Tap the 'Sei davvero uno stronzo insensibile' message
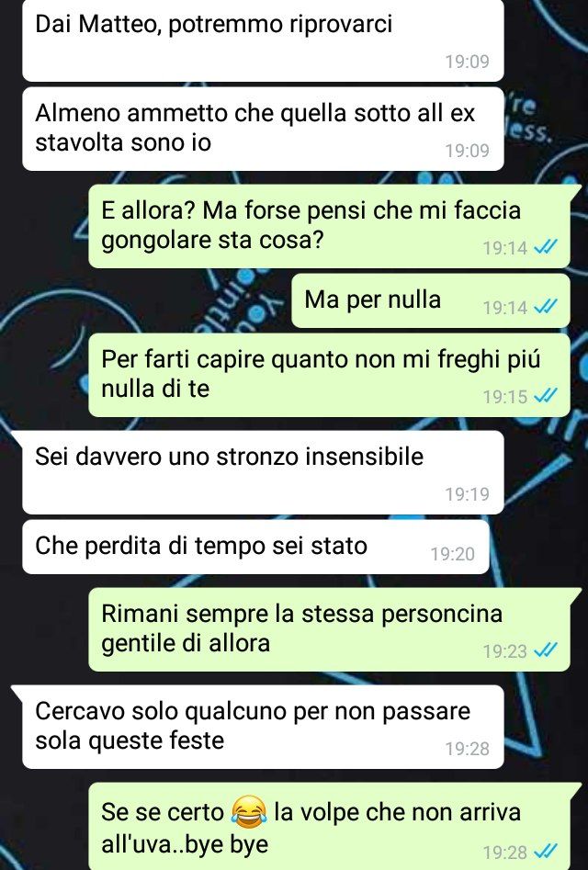588x870 pixels. click(263, 472)
